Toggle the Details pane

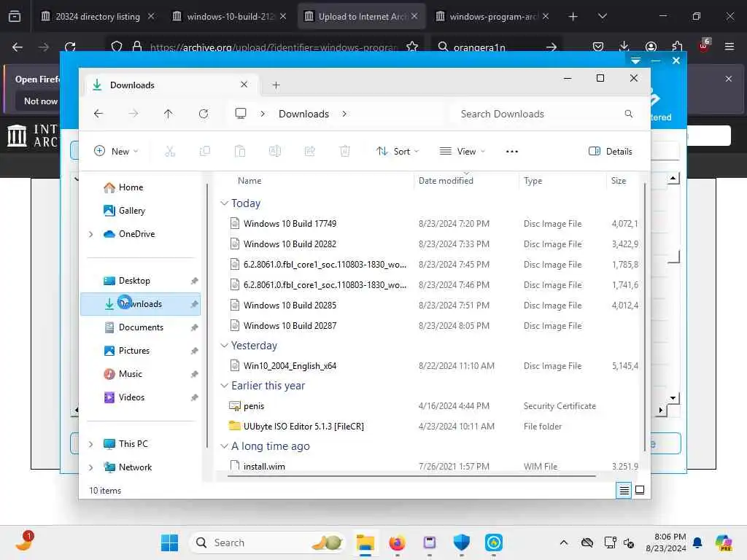(x=611, y=152)
